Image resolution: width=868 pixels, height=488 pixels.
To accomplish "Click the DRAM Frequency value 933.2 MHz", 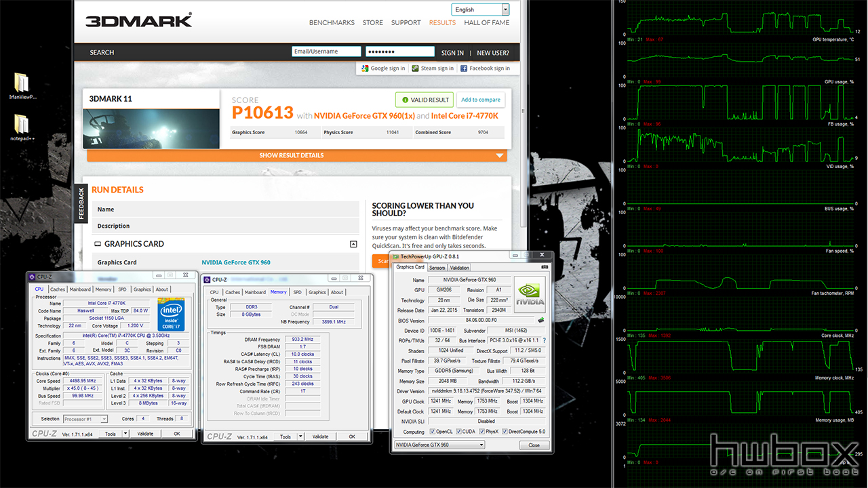I will point(303,340).
